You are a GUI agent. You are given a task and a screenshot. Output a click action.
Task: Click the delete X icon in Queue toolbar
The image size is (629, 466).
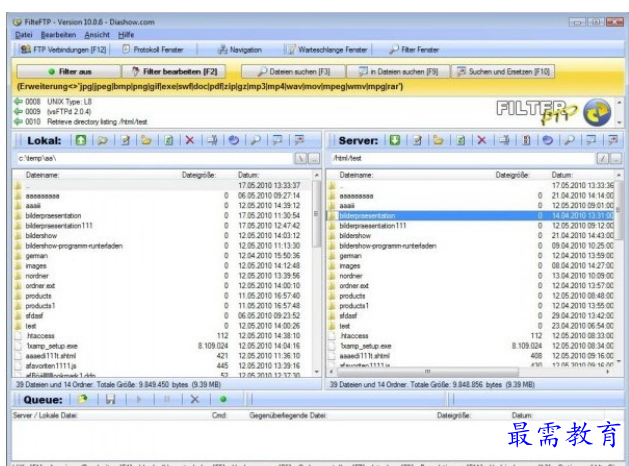click(196, 398)
